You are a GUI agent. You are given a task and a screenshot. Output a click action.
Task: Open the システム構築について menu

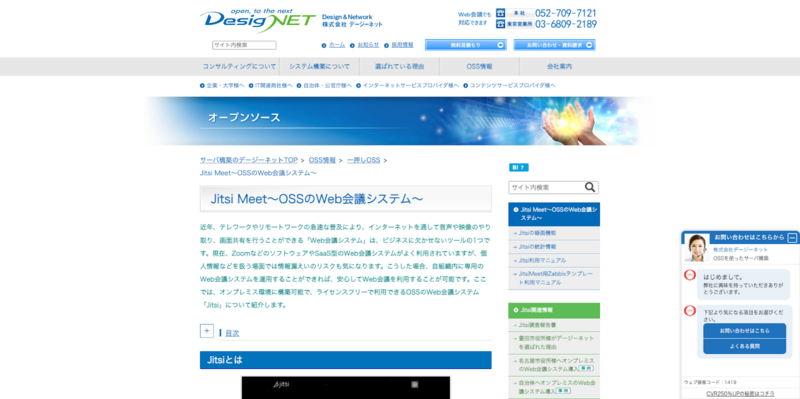319,66
